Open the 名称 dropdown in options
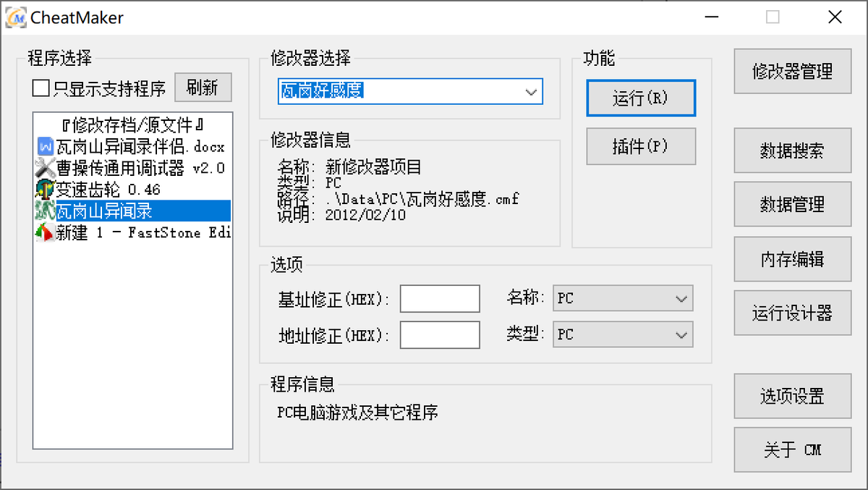The height and width of the screenshot is (490, 868). (680, 298)
